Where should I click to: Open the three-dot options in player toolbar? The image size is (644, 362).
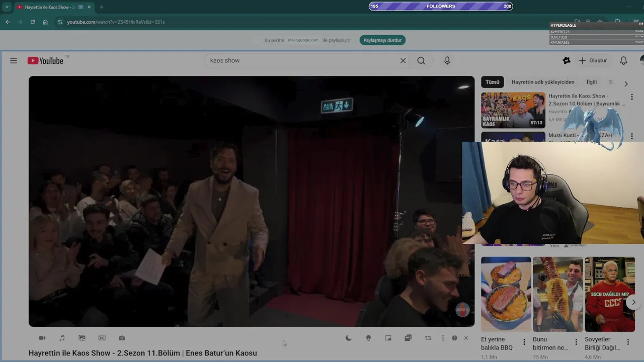(443, 338)
